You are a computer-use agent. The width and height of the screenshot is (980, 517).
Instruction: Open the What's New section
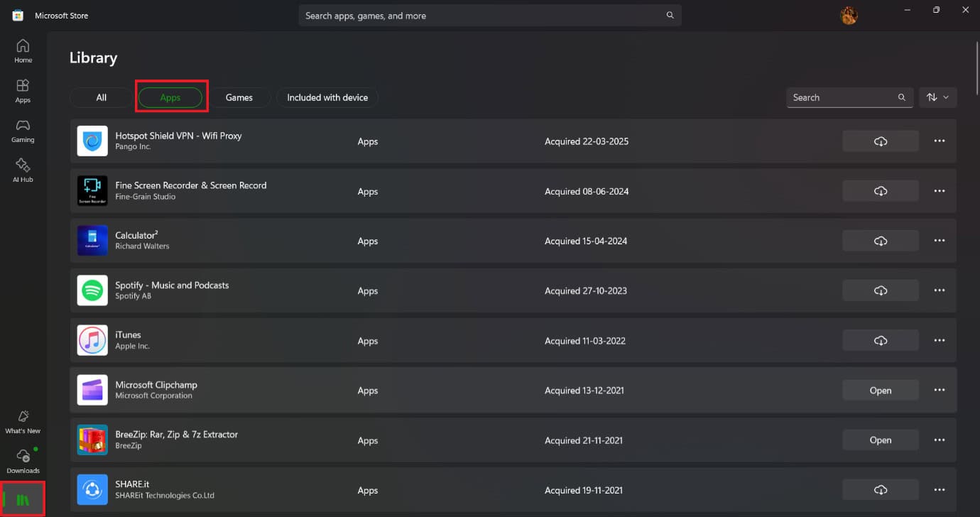point(23,422)
